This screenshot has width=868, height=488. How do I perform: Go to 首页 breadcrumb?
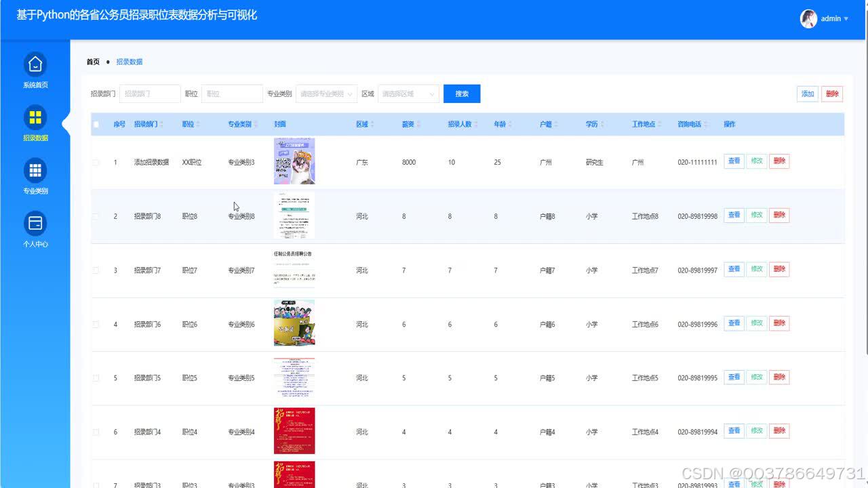coord(93,62)
